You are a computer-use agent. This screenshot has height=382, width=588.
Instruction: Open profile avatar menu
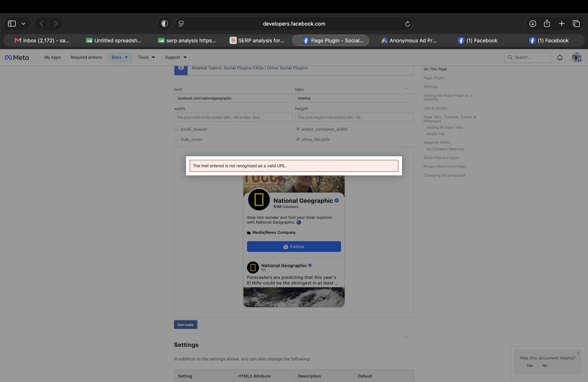[x=577, y=57]
